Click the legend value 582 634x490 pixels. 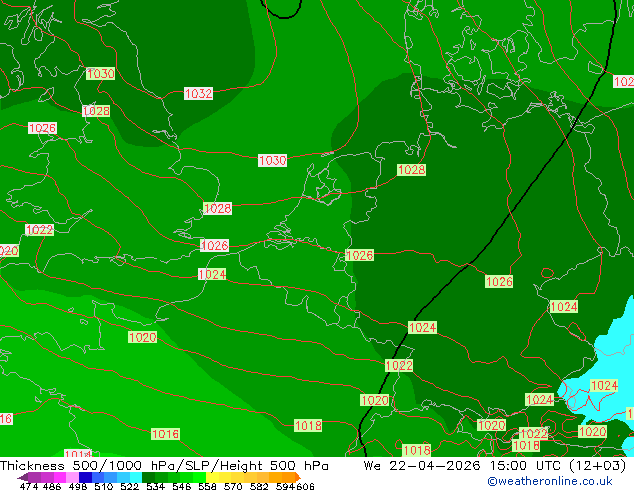pyautogui.click(x=259, y=486)
